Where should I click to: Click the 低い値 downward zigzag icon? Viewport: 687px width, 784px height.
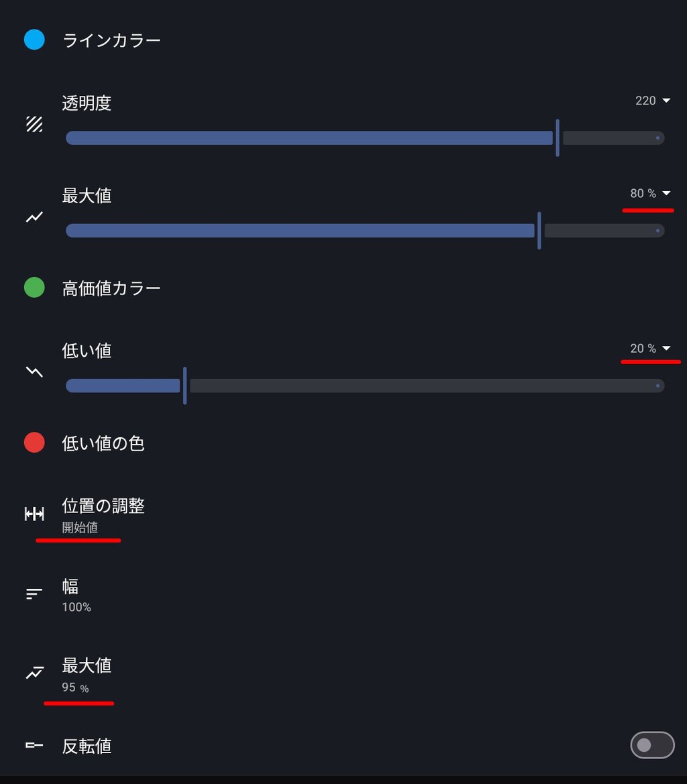(34, 372)
